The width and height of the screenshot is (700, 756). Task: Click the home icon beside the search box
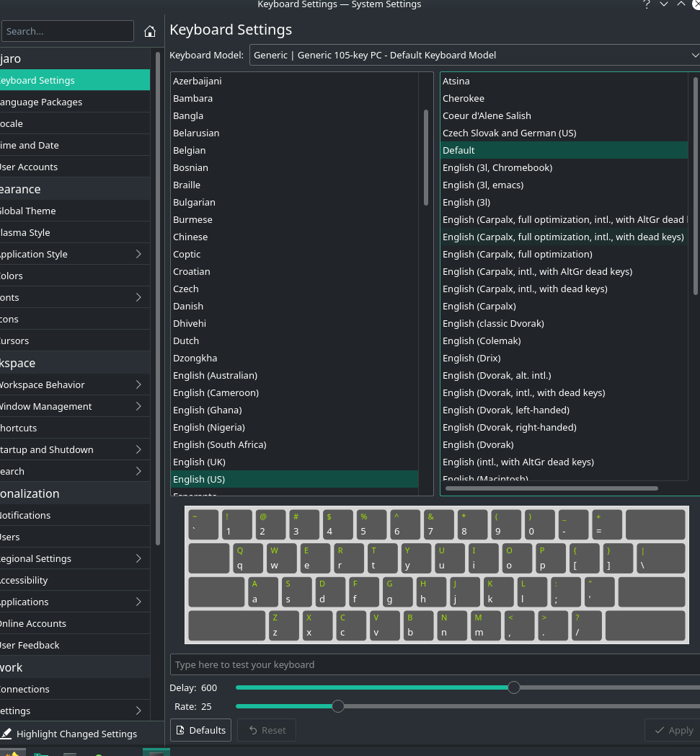click(150, 31)
